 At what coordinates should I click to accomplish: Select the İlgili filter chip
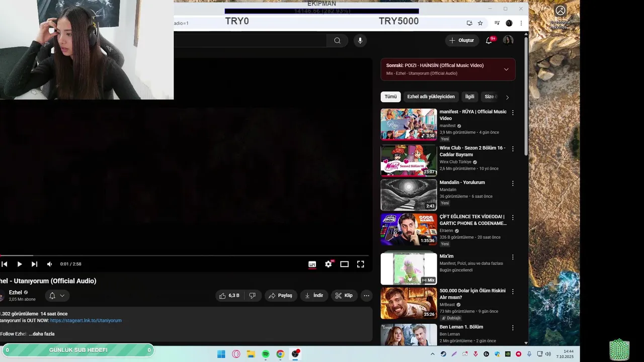pyautogui.click(x=469, y=97)
